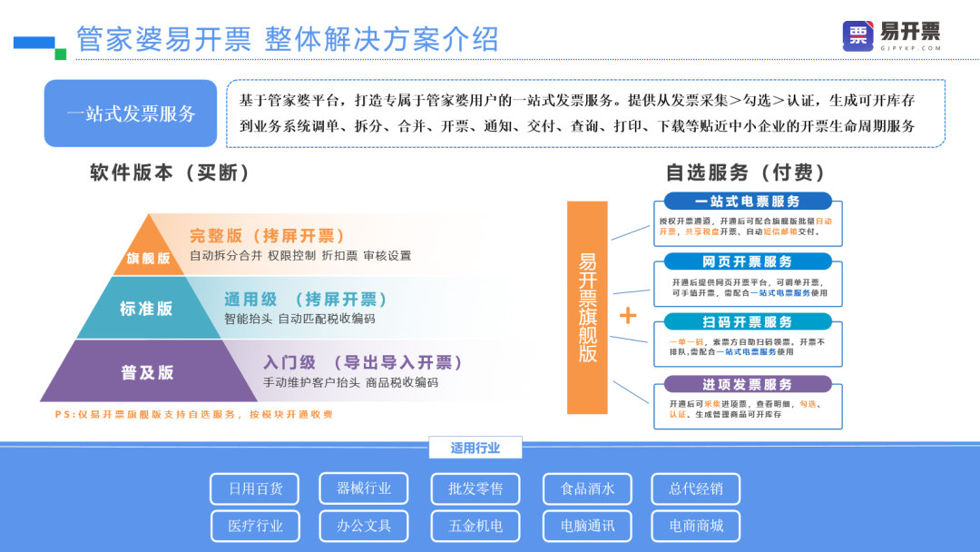Click the 自选服务（付费）heading

pyautogui.click(x=746, y=172)
